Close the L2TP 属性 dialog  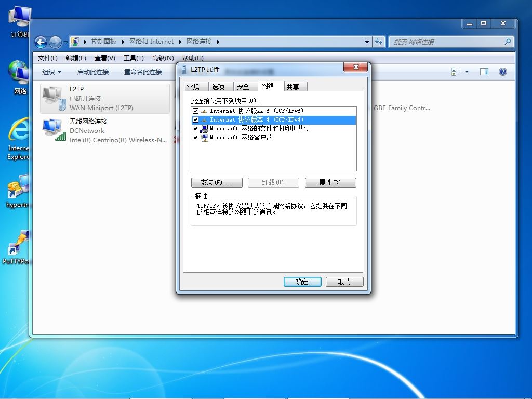355,67
